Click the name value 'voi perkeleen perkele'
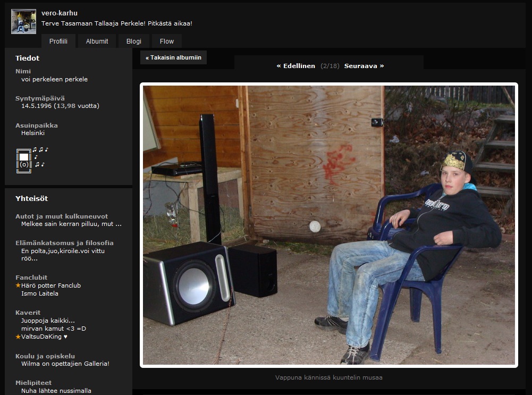The height and width of the screenshot is (395, 532). pos(54,79)
